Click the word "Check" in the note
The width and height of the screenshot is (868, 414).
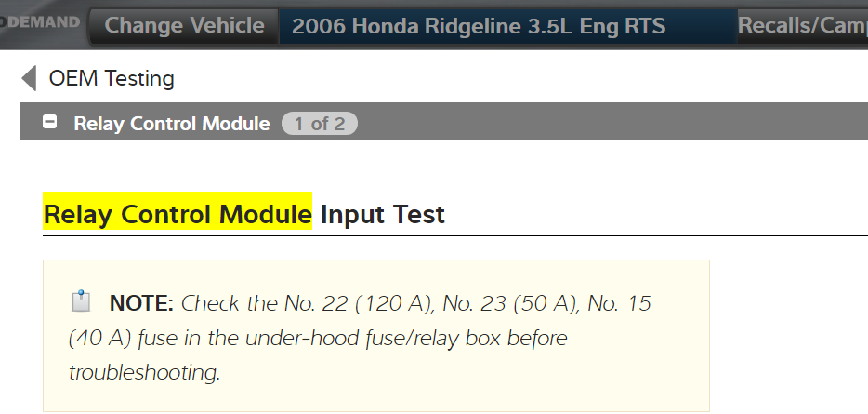[x=209, y=303]
